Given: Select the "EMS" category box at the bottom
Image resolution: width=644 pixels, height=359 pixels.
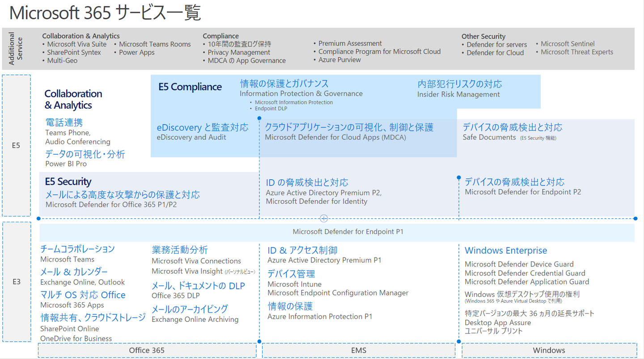Looking at the screenshot, I should [x=359, y=351].
